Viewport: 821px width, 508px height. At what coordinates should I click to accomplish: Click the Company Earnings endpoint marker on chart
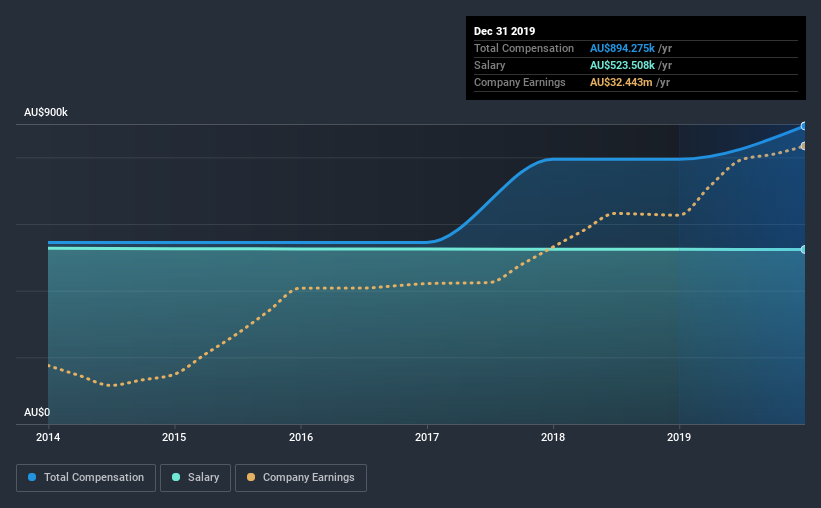pyautogui.click(x=804, y=146)
